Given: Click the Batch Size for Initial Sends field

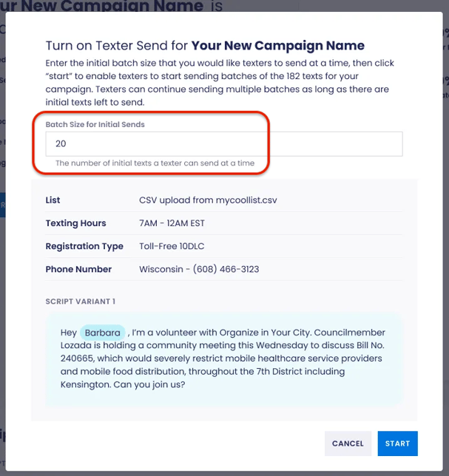Looking at the screenshot, I should [223, 144].
